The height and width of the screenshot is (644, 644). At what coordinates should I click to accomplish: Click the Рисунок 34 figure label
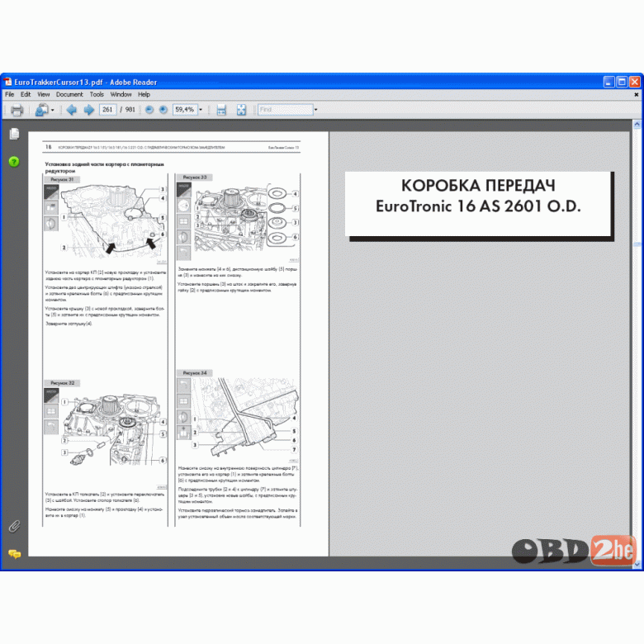click(x=195, y=373)
